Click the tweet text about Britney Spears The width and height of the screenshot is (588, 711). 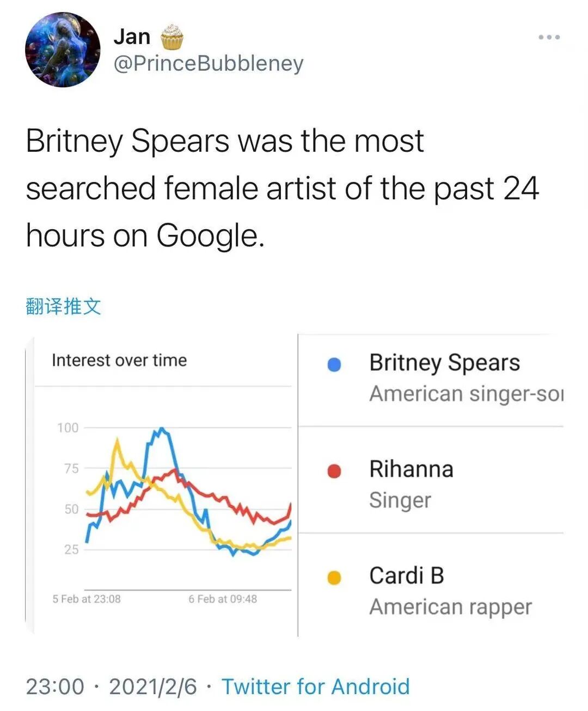[x=282, y=188]
